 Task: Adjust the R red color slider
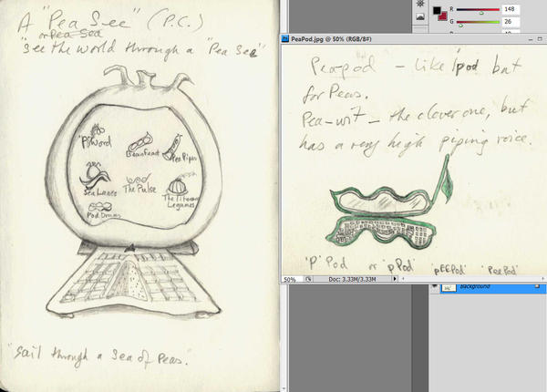(x=478, y=10)
